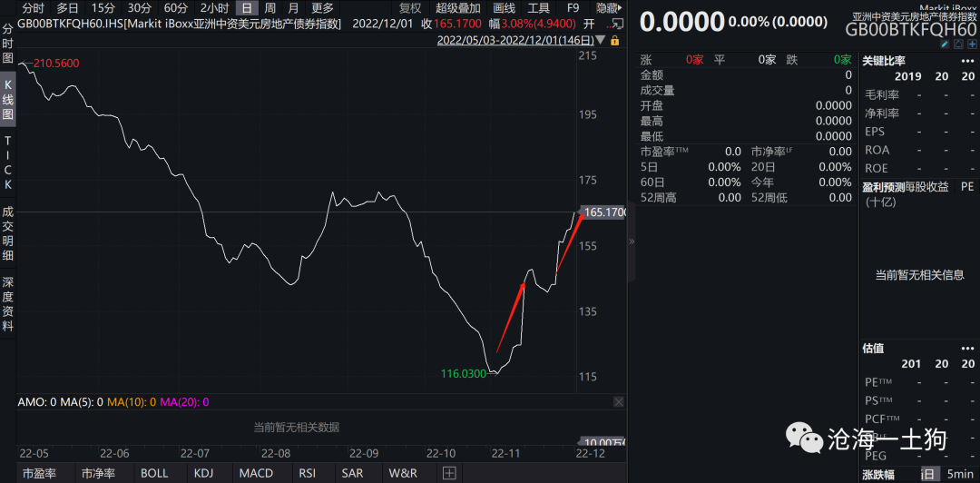This screenshot has width=980, height=483.
Task: Open the 更多 periods dropdown
Action: coord(322,7)
